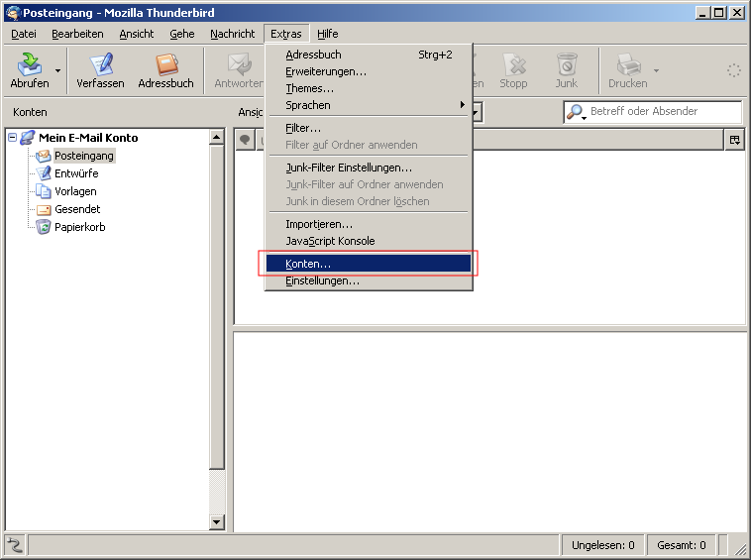This screenshot has height=560, width=751.
Task: Fetch new mail with Abrufen button
Action: 30,70
